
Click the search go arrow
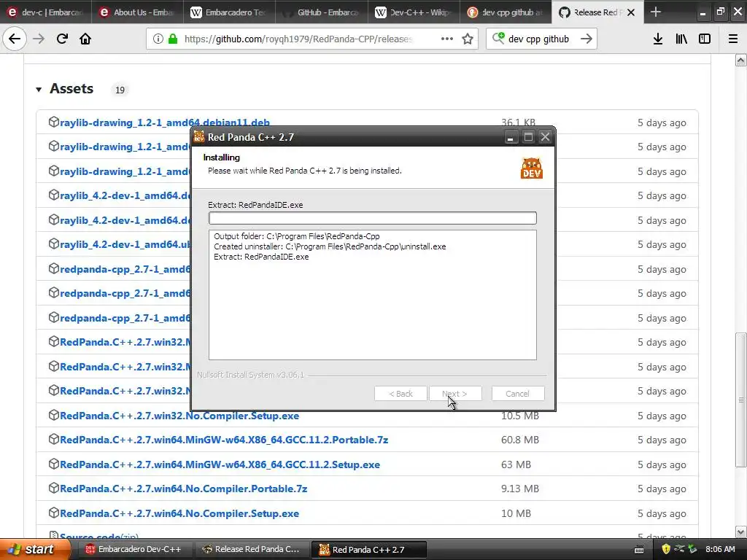(x=587, y=39)
